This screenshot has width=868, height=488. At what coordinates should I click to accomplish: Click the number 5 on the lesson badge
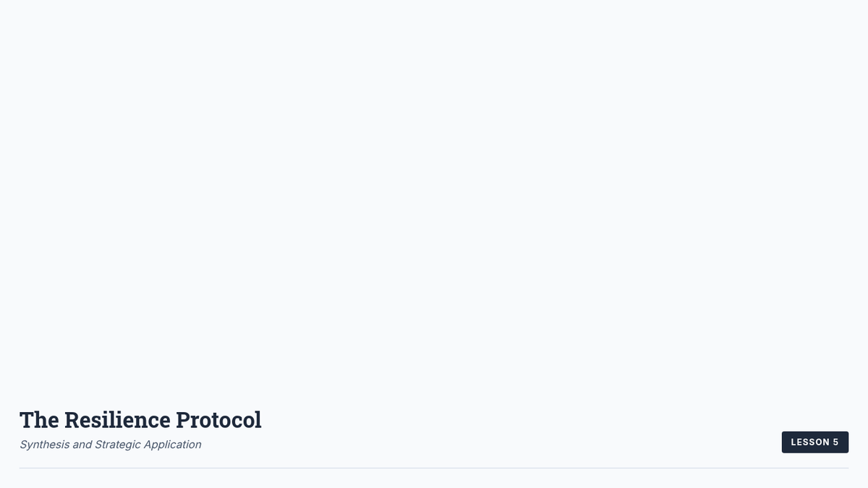click(x=835, y=442)
